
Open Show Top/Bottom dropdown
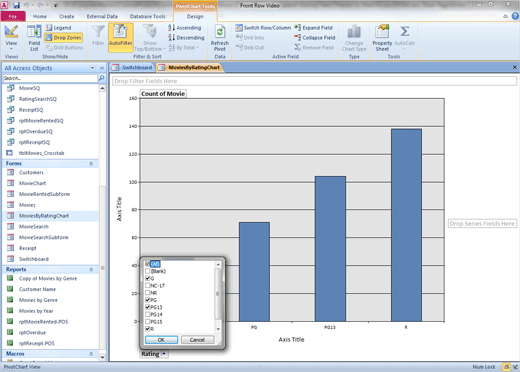point(150,37)
